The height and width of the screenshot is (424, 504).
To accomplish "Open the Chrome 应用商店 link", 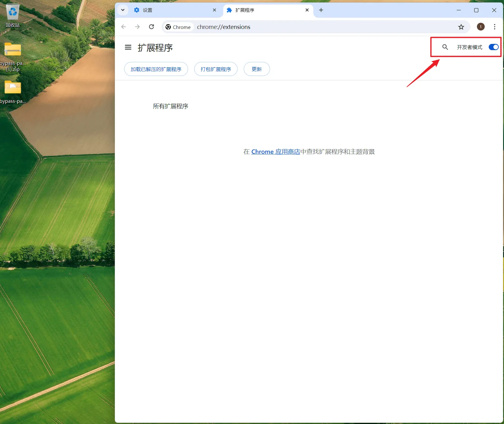I will (x=276, y=152).
